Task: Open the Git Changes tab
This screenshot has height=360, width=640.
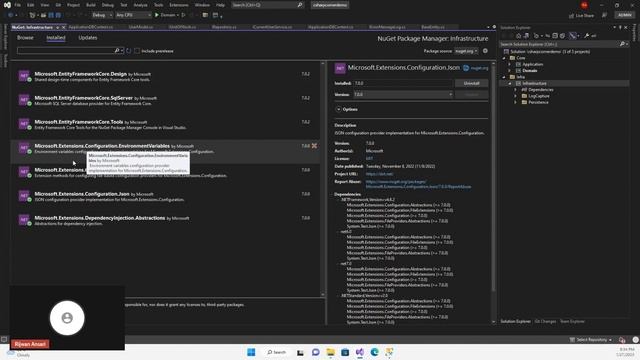Action: coord(545,322)
